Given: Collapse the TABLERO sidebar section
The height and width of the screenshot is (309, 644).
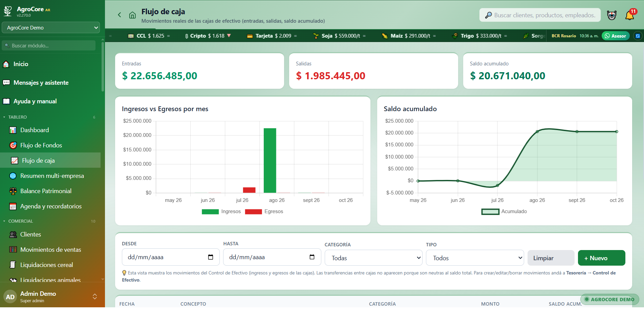Looking at the screenshot, I should click(x=50, y=117).
